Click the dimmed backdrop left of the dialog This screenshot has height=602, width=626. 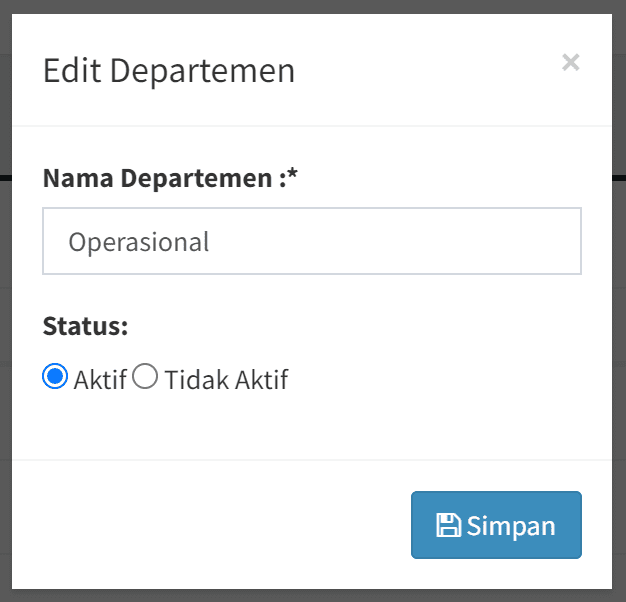pos(5,300)
